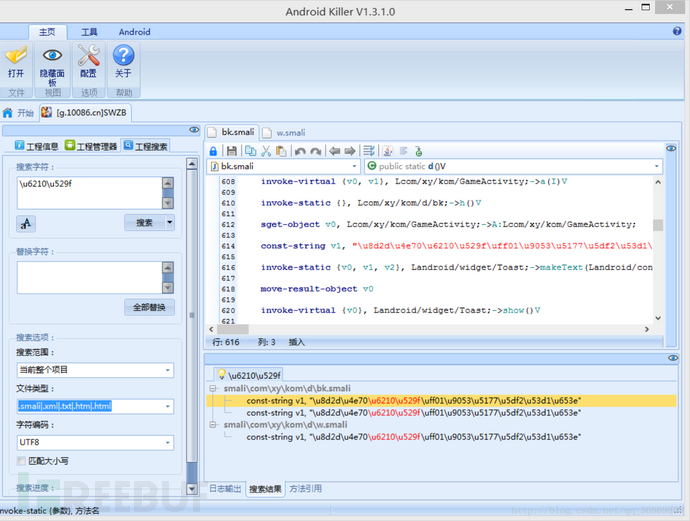The width and height of the screenshot is (690, 521).
Task: Open dropdown arrow next to 搜索 button
Action: [170, 223]
